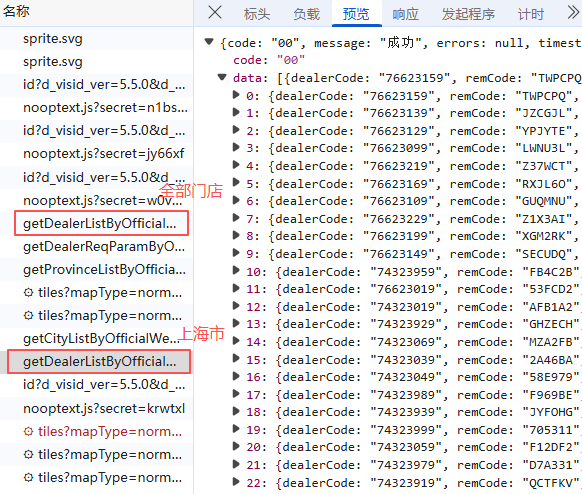582x494 pixels.
Task: Expand data item 7 with dealerCode 76623229
Action: [x=236, y=217]
